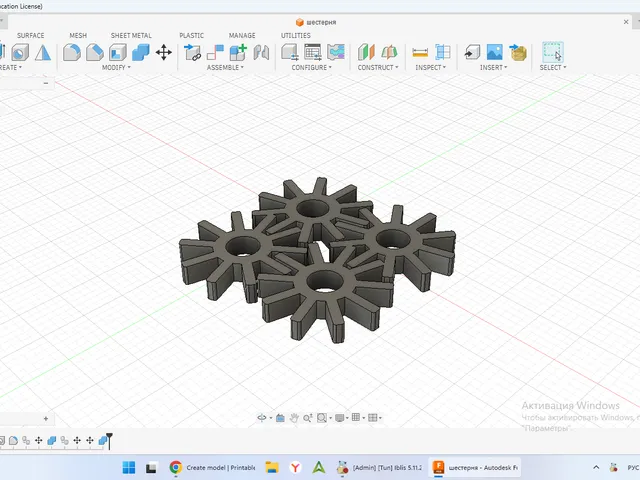The image size is (640, 480).
Task: Open the Assemble dropdown menu
Action: 225,67
